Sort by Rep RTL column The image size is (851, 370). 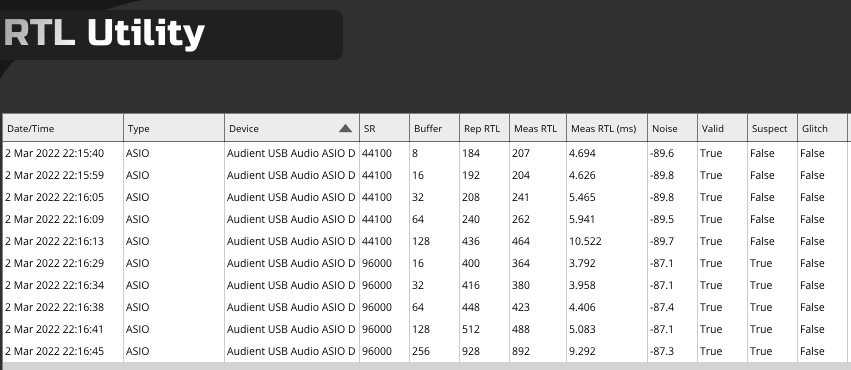[x=485, y=129]
